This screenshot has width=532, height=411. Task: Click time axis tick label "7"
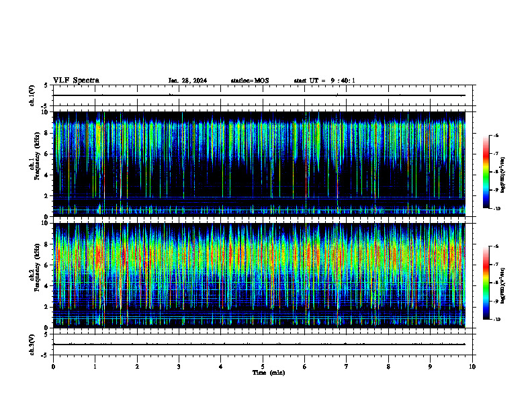click(347, 367)
